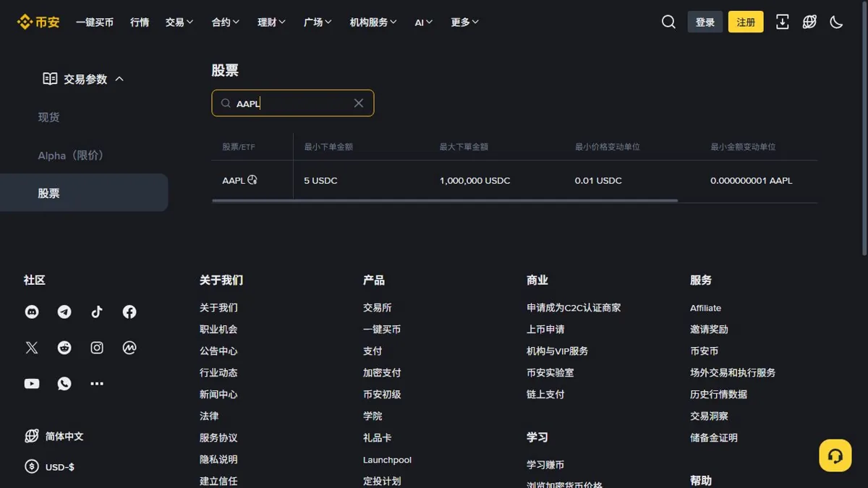This screenshot has width=868, height=488.
Task: Toggle dark mode moon icon
Action: [836, 22]
